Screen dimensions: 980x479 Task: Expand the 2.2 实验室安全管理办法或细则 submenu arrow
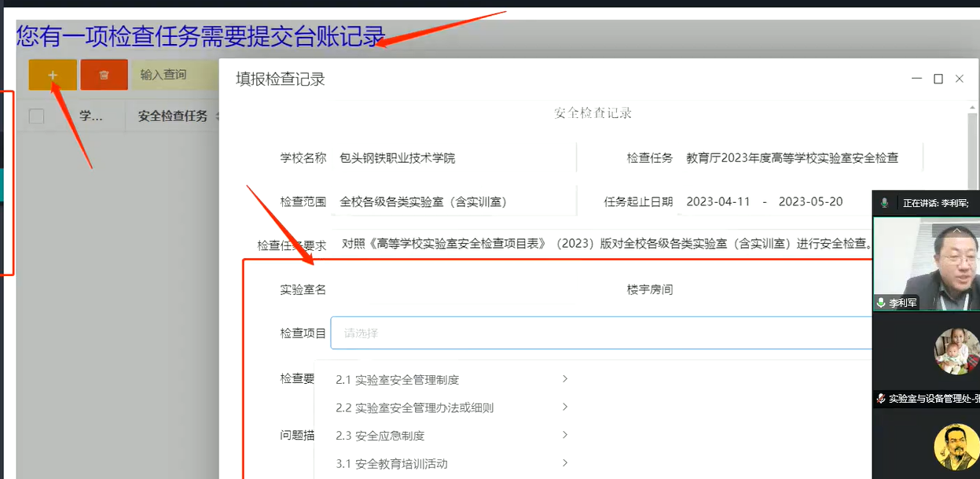[x=565, y=407]
